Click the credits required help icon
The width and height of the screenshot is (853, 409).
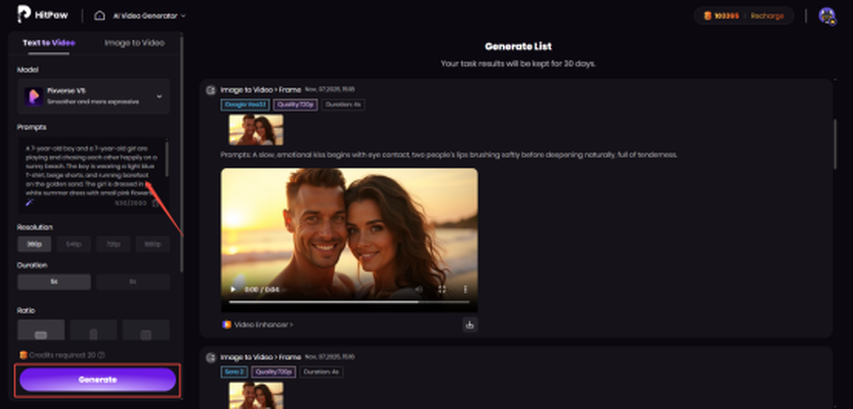pyautogui.click(x=101, y=355)
